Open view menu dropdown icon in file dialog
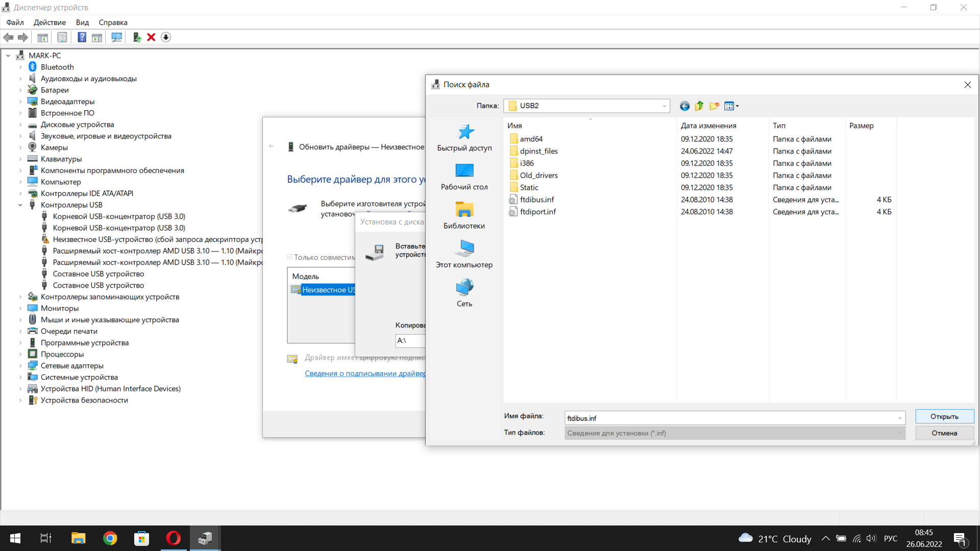The width and height of the screenshot is (980, 551). pyautogui.click(x=732, y=106)
